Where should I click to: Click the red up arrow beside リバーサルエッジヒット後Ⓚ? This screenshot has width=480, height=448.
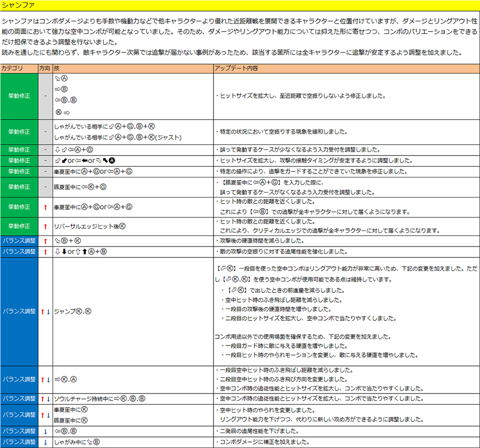tap(45, 226)
